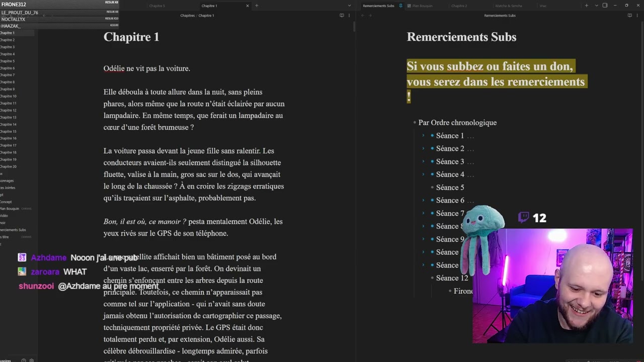
Task: Open help icon in bottom-left corner
Action: 23,360
